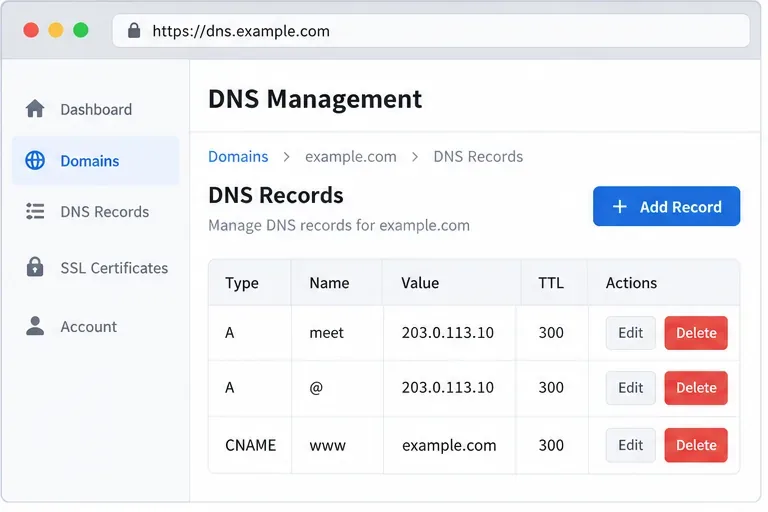Click the padlock icon in address bar
Screen dimensions: 768x512
pyautogui.click(x=134, y=30)
